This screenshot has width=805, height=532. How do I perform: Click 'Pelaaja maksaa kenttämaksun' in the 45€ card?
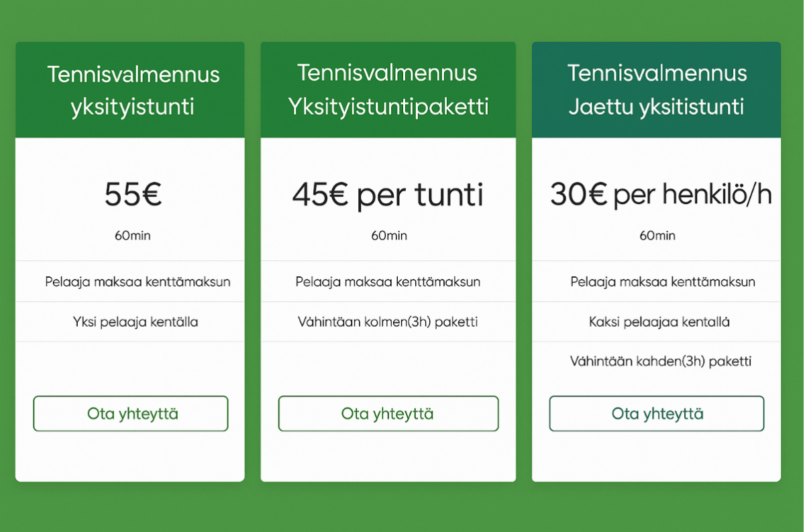[388, 282]
